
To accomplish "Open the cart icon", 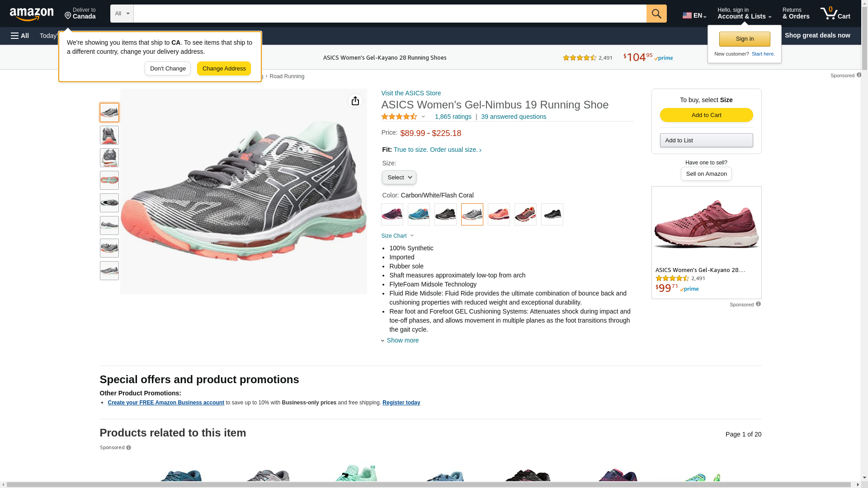I will tap(835, 14).
